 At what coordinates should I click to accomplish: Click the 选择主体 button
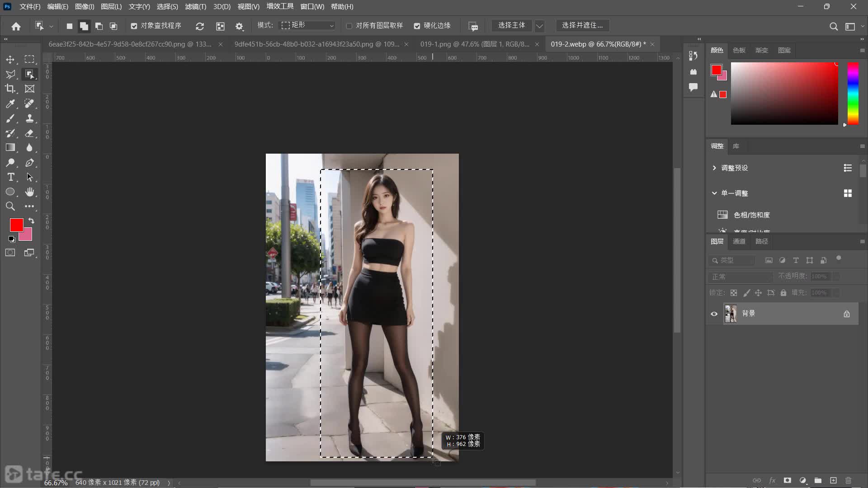coord(512,25)
